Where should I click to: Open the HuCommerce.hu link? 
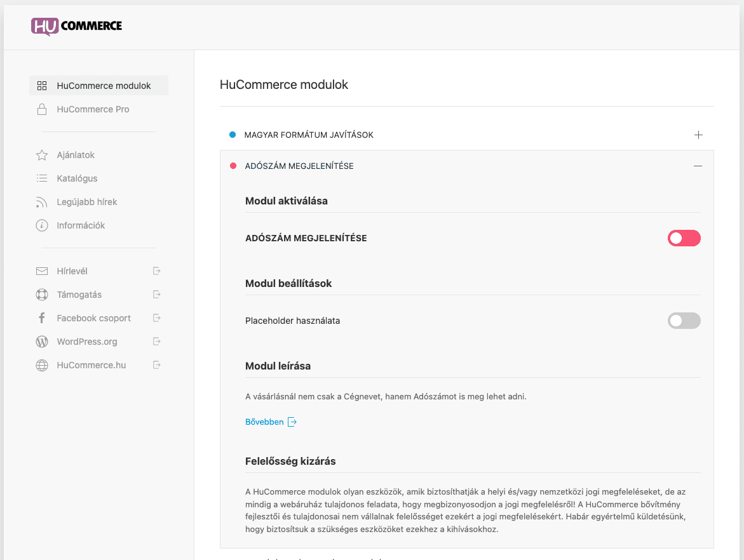pyautogui.click(x=98, y=365)
